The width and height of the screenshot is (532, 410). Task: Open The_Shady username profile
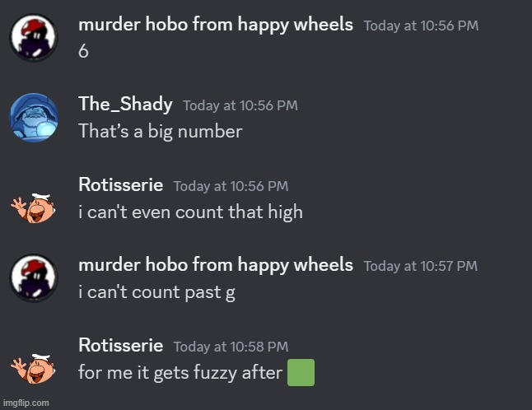(x=125, y=104)
